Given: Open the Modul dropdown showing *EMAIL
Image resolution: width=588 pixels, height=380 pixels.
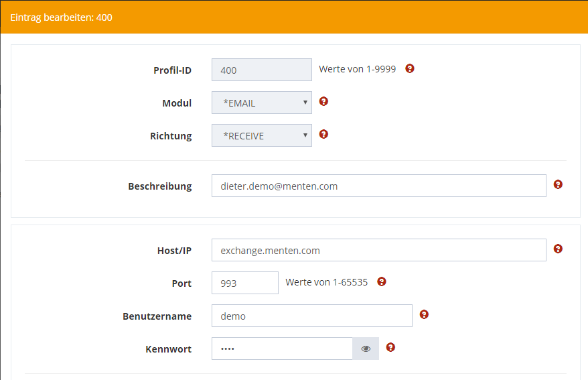Looking at the screenshot, I should coord(261,103).
